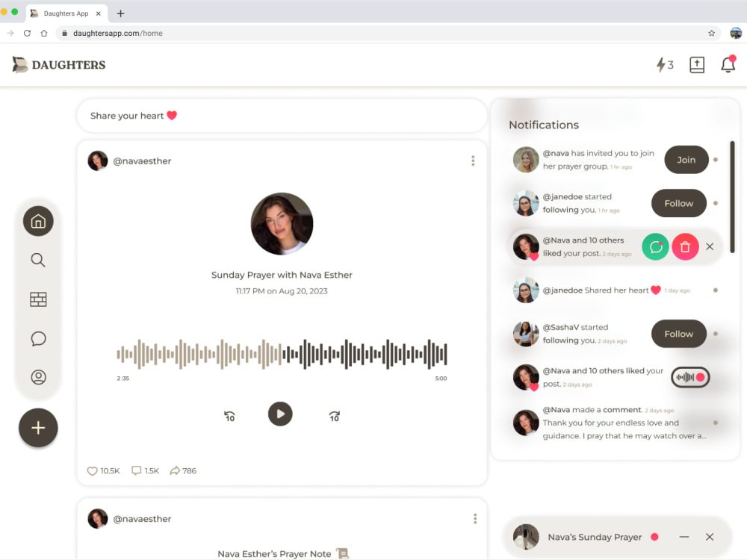Click the plus create button in sidebar
747x560 pixels.
coord(38,428)
